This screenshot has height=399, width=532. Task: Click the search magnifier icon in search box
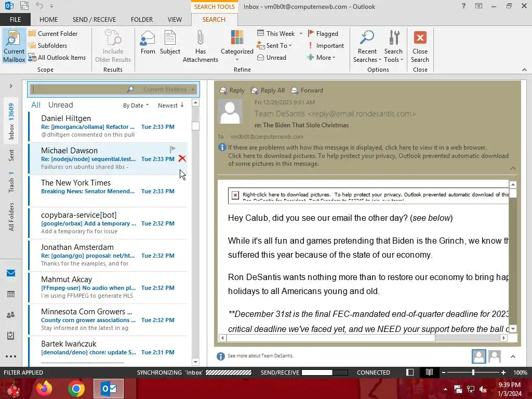pyautogui.click(x=130, y=89)
